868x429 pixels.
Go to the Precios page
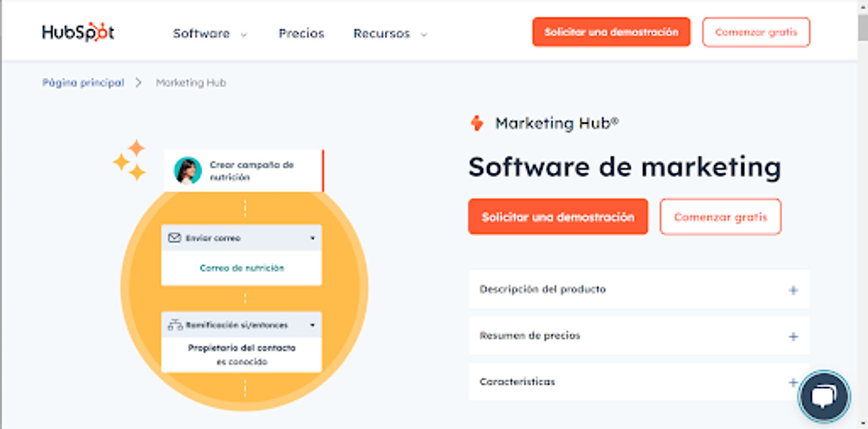(x=302, y=33)
